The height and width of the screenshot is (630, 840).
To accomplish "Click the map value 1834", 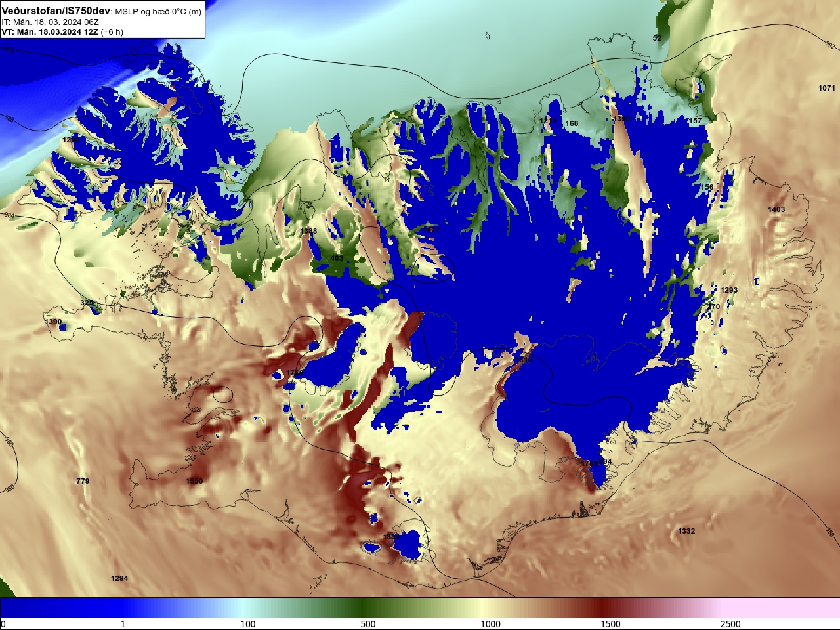I will 390,537.
